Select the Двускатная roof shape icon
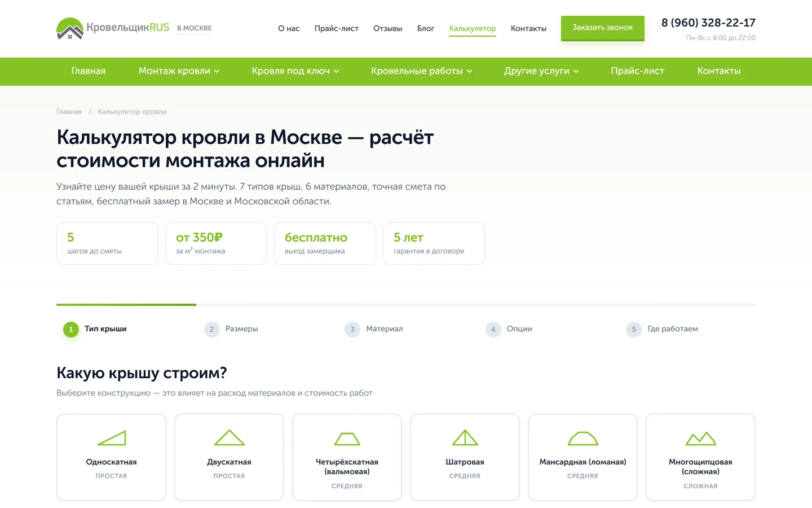Viewport: 812px width, 508px height. pos(230,437)
